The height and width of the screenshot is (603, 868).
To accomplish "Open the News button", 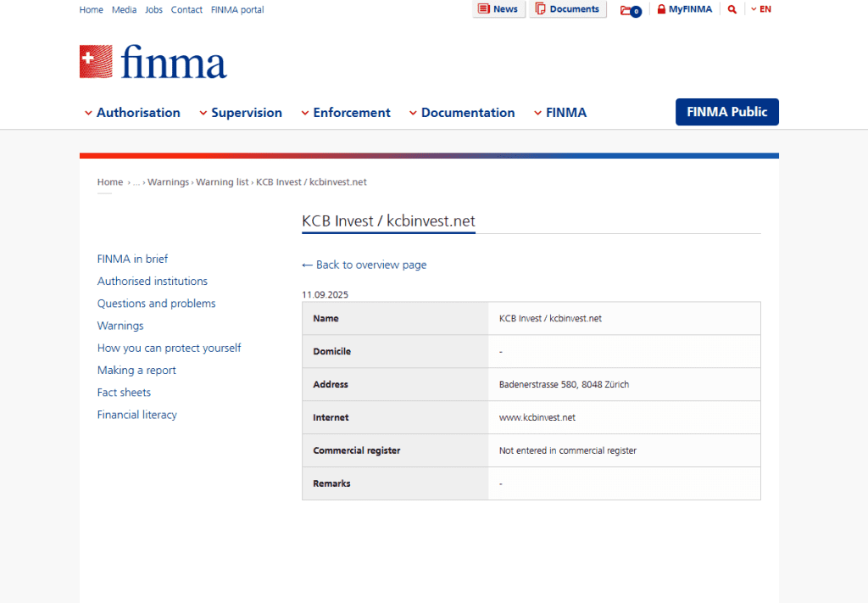I will tap(498, 9).
